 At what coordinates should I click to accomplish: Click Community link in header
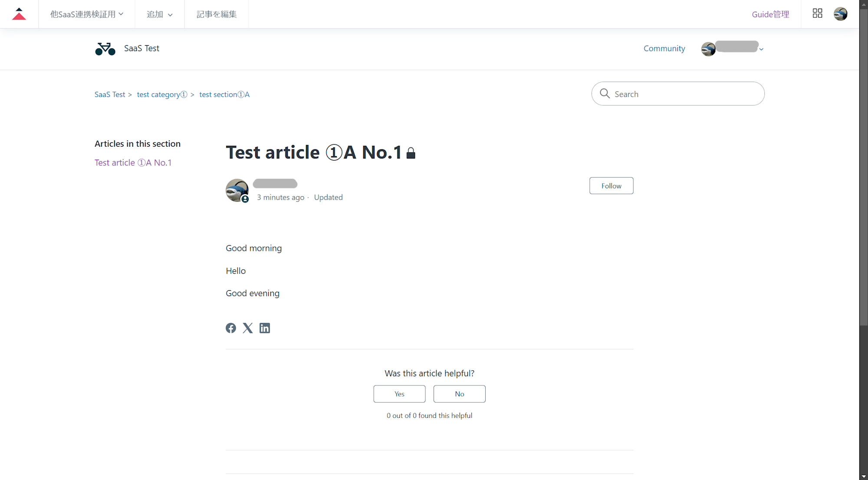664,49
